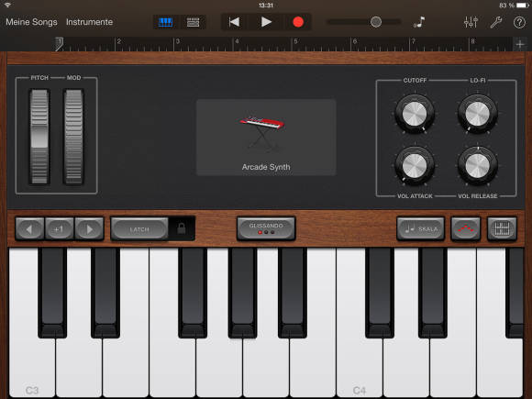Open song settings wrench icon
The height and width of the screenshot is (399, 532).
[x=495, y=22]
